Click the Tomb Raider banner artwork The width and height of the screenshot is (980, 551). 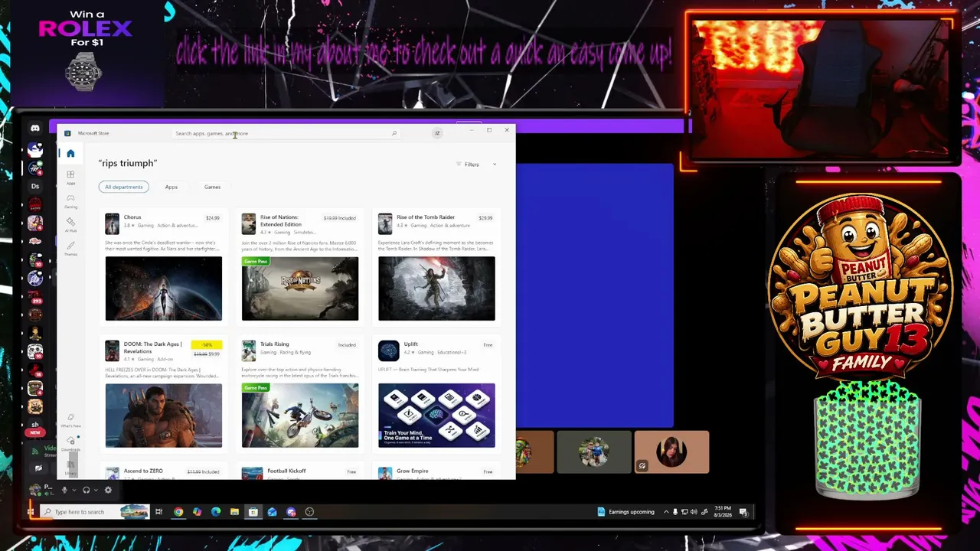[436, 289]
